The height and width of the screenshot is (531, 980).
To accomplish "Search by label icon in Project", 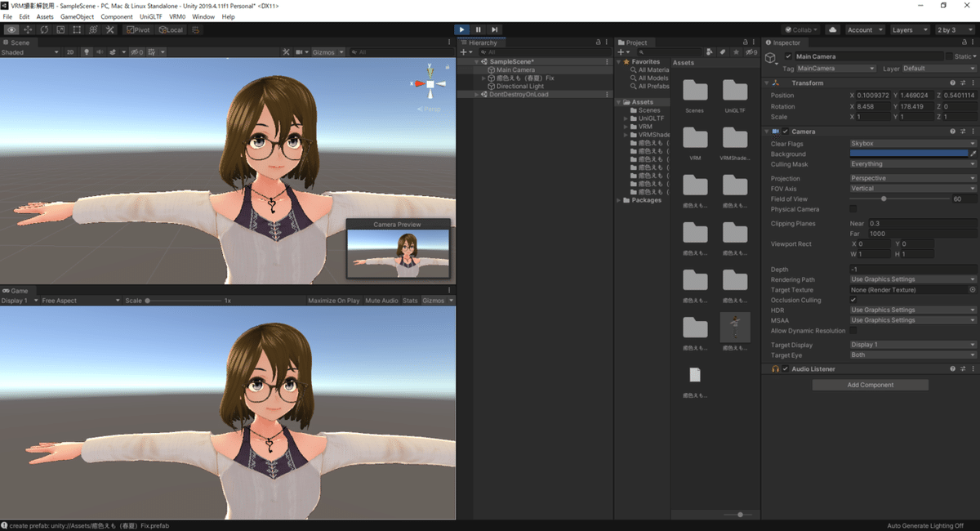I will [722, 52].
